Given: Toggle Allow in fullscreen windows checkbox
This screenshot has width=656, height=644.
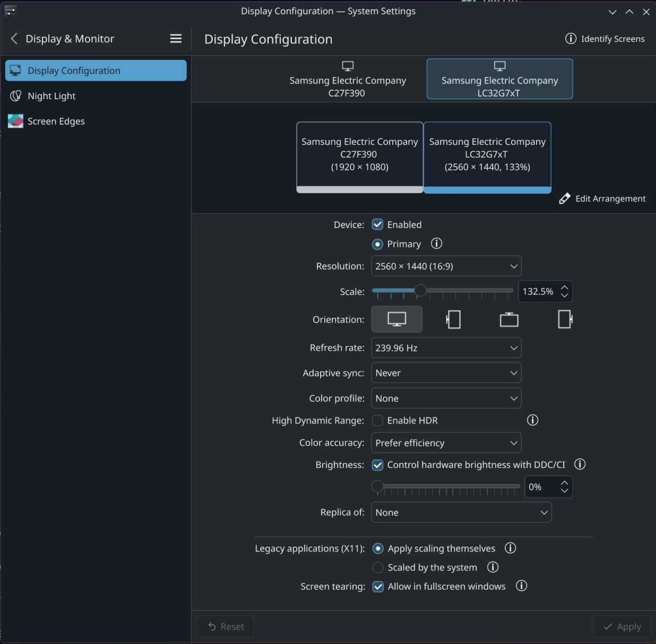Looking at the screenshot, I should click(378, 587).
